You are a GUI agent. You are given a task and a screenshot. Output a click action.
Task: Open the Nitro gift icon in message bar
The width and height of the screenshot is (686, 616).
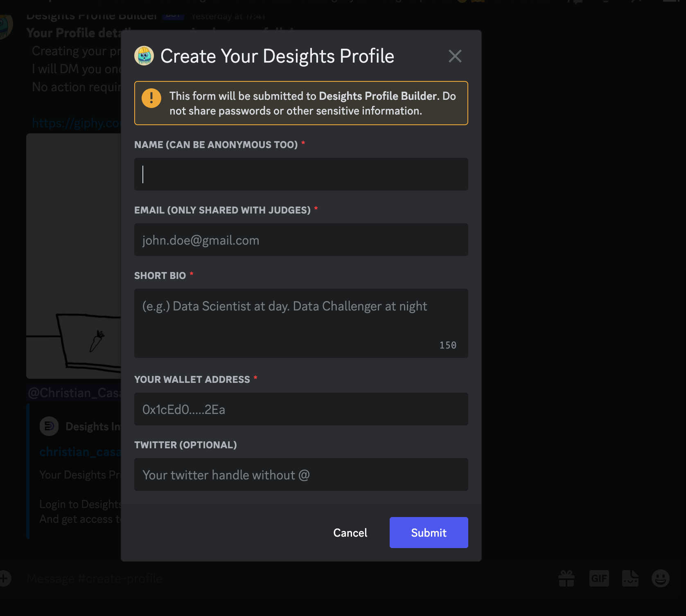click(566, 578)
